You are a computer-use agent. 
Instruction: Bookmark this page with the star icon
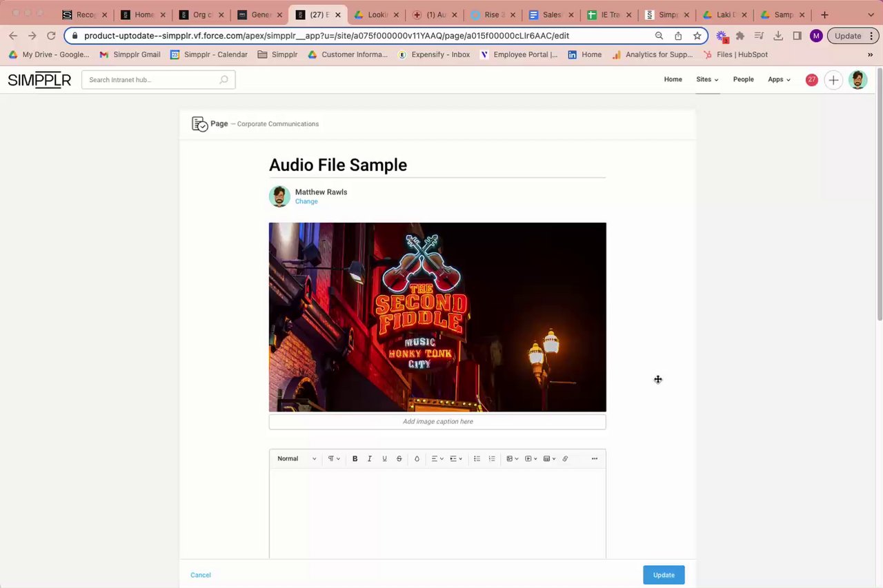(697, 36)
